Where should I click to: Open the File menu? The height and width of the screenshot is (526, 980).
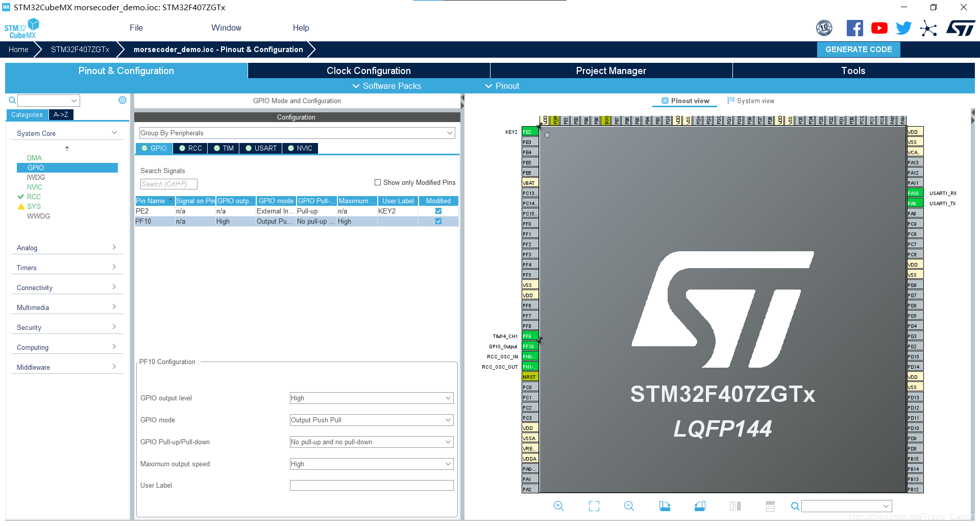coord(136,28)
